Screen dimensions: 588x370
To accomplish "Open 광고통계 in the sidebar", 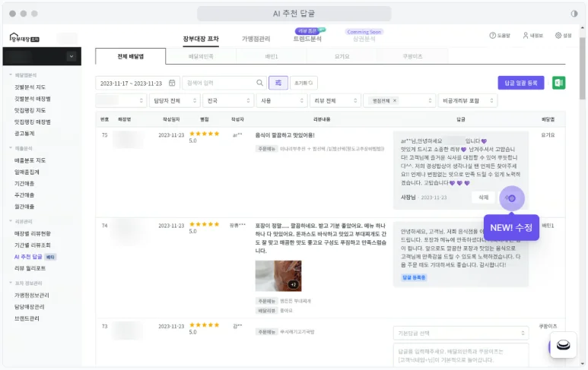I will click(x=24, y=133).
